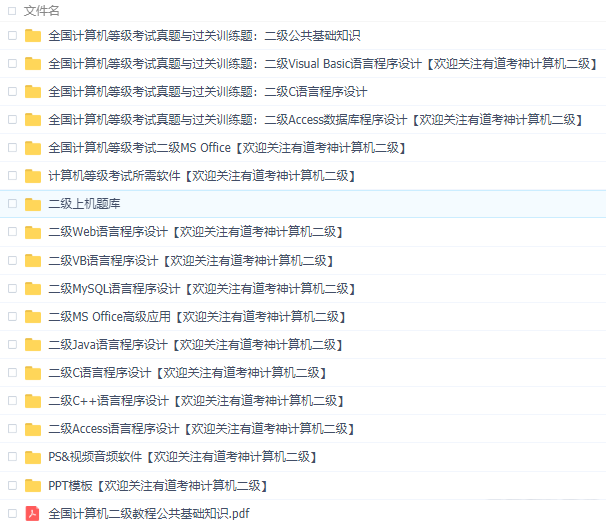606x527 pixels.
Task: Click folder icon of 二级MS Office高级应用
Action: point(33,316)
